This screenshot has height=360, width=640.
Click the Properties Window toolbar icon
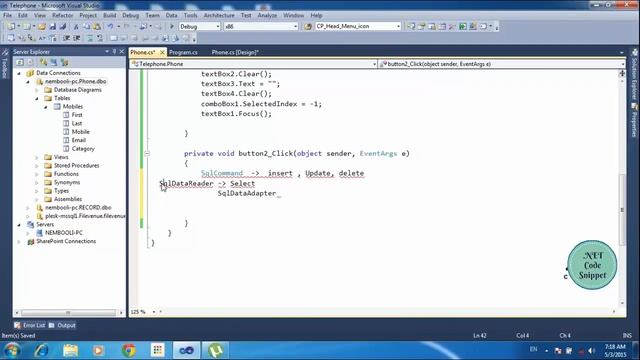pyautogui.click(x=421, y=27)
